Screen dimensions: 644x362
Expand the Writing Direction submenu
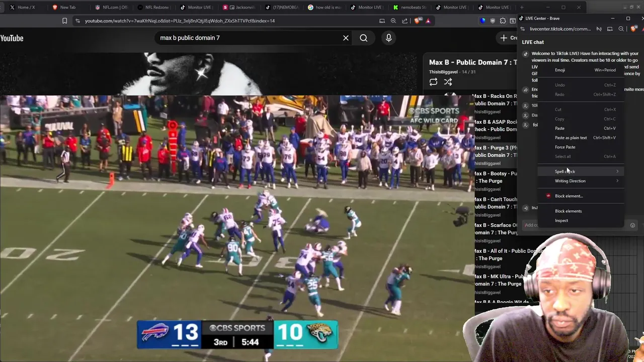coord(581,181)
